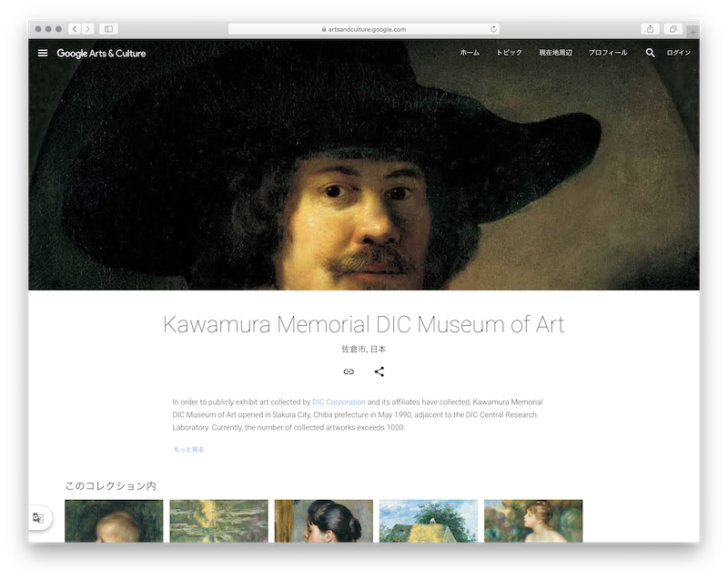Open the nude bather painting thumbnail
Image resolution: width=728 pixels, height=580 pixels.
pos(533,521)
